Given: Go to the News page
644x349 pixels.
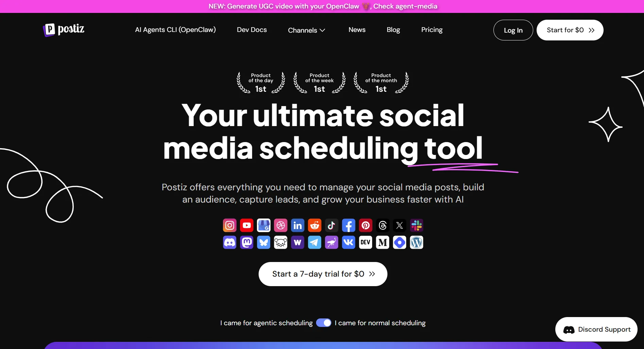Looking at the screenshot, I should 357,30.
